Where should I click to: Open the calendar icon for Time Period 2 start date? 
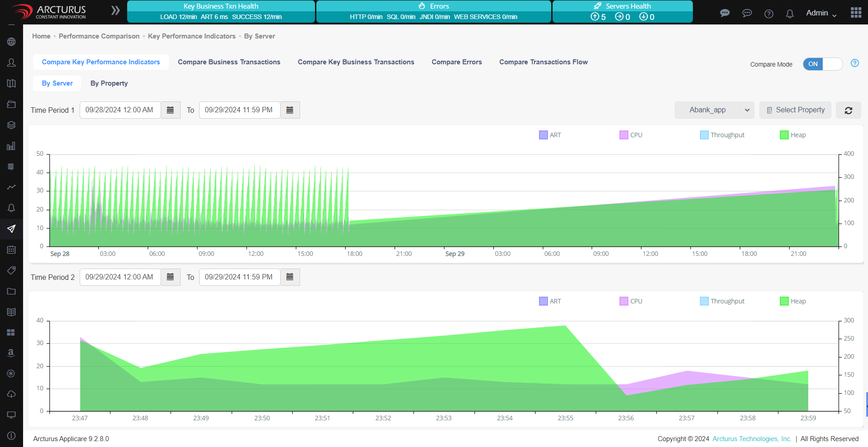point(171,277)
